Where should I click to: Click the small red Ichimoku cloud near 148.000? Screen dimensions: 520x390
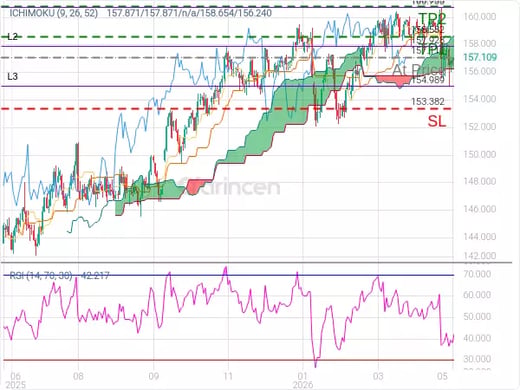[x=199, y=186]
